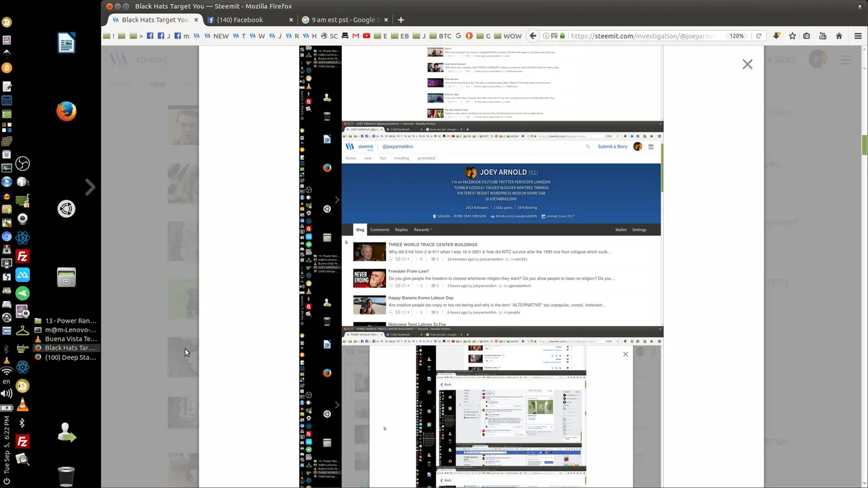Click the 'en' keyboard language indicator
Image resolution: width=868 pixels, height=488 pixels.
[7, 382]
